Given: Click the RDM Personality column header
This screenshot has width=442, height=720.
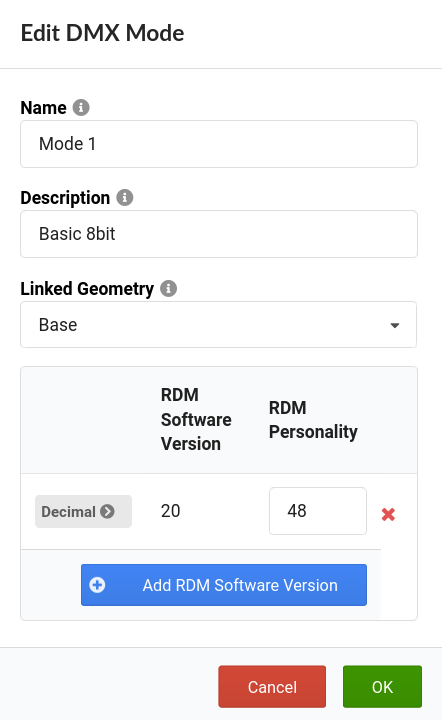Looking at the screenshot, I should tap(313, 420).
